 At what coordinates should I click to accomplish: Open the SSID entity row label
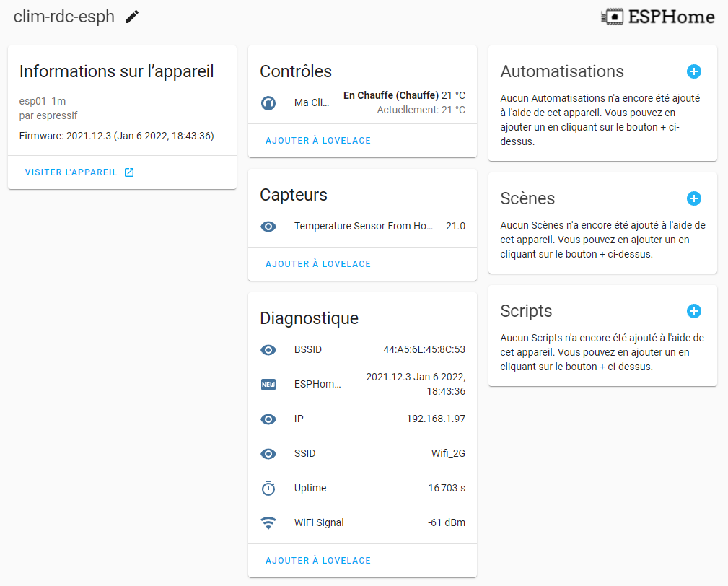pyautogui.click(x=305, y=454)
